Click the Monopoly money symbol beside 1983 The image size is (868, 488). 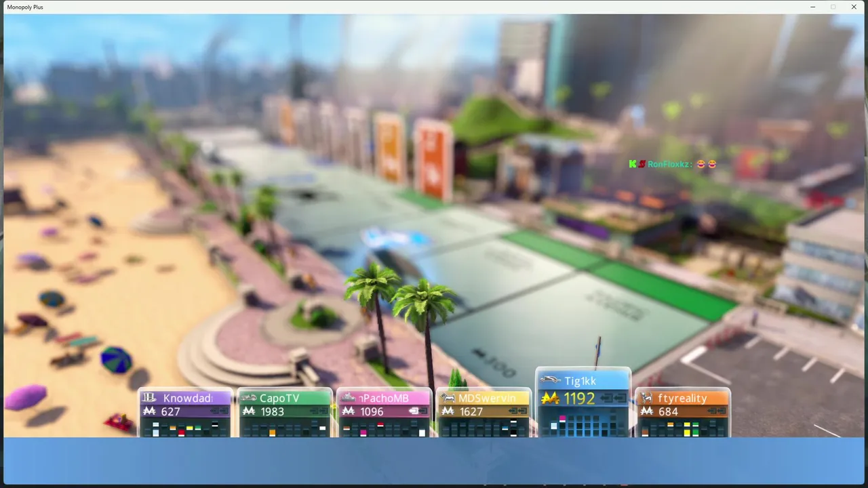click(249, 411)
